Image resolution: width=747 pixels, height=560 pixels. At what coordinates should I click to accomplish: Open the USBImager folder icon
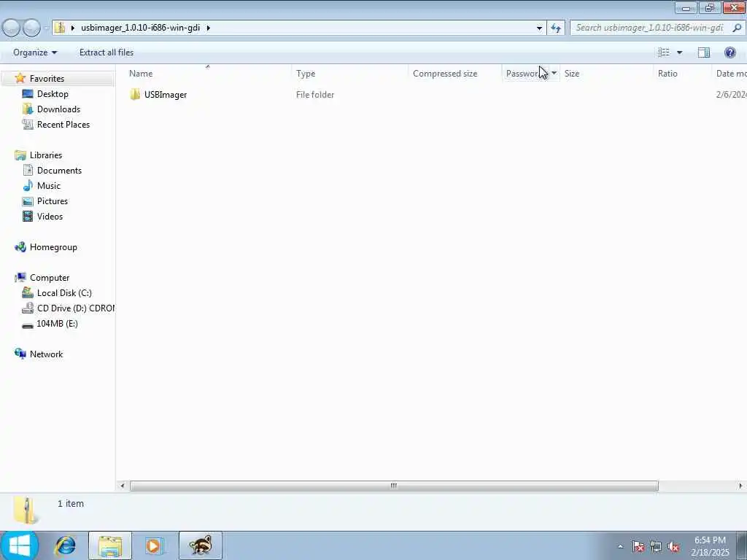pos(135,94)
